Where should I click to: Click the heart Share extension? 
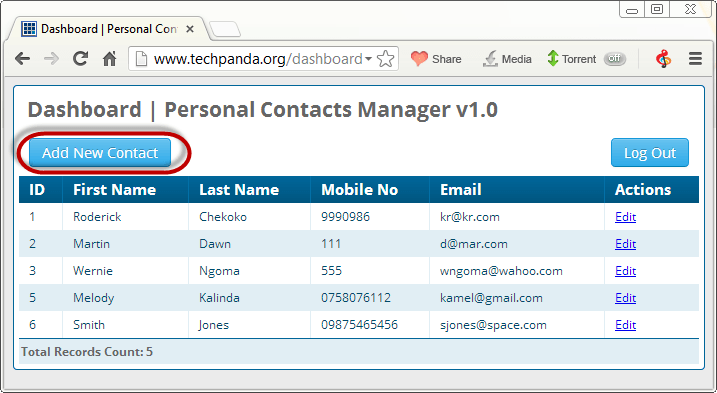436,59
